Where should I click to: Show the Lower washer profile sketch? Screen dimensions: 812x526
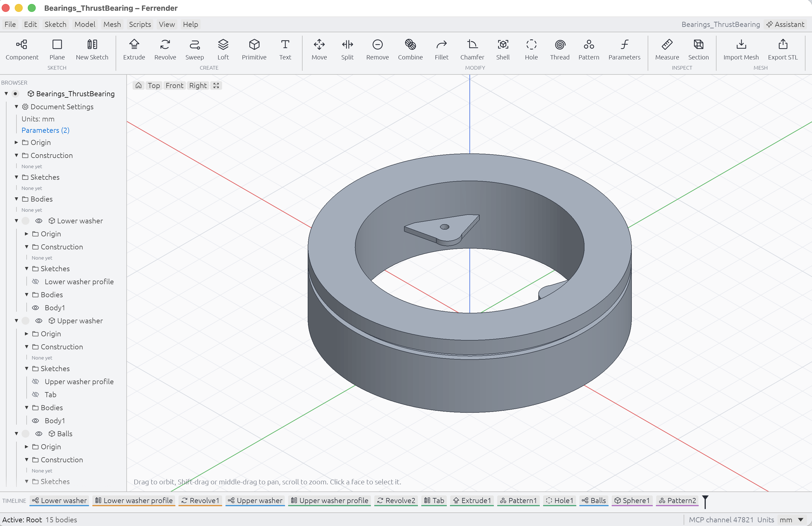[x=35, y=282]
